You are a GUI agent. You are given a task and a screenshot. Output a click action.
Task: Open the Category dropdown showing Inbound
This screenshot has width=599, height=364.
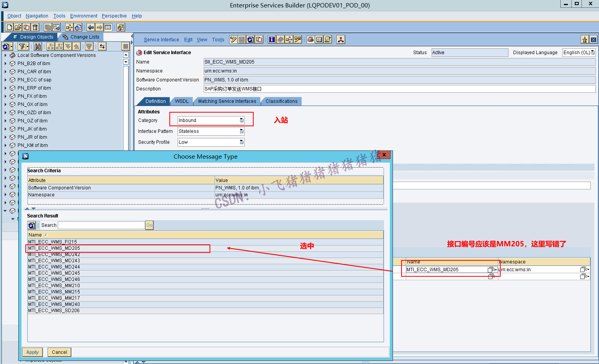tap(241, 120)
